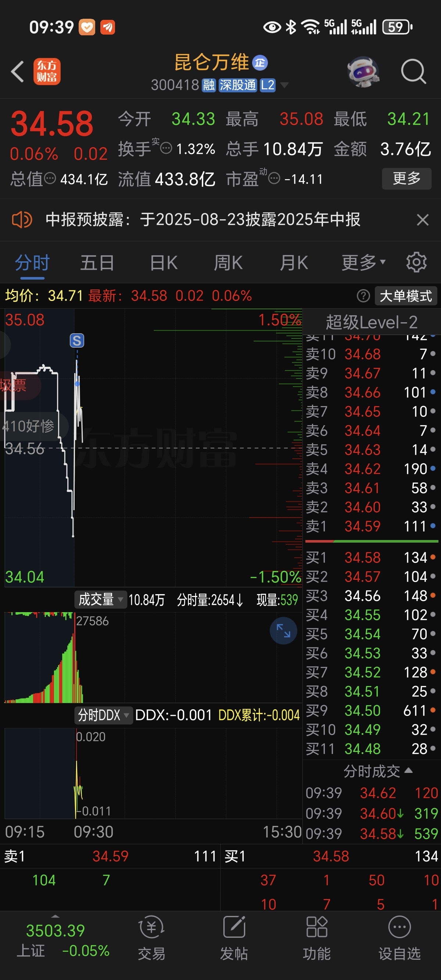Tap the 09:39 34.58 539 trade entry
441x980 pixels.
[372, 834]
